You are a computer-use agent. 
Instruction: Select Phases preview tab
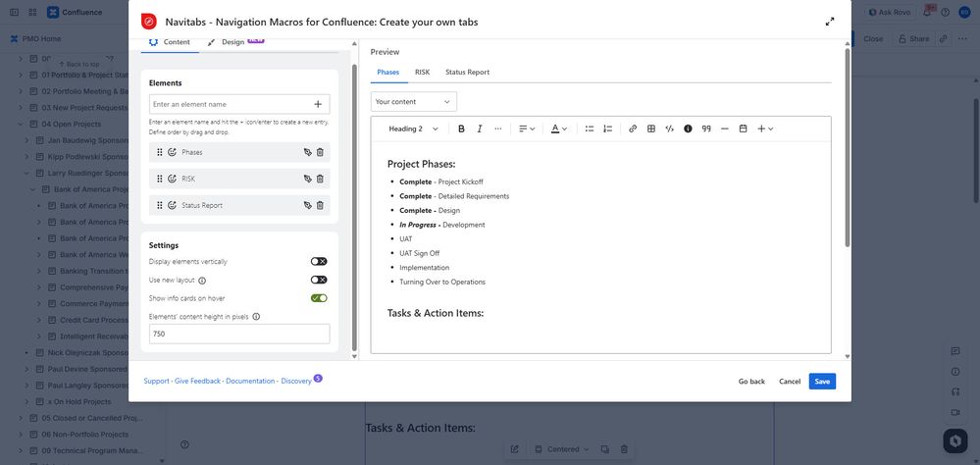point(388,73)
